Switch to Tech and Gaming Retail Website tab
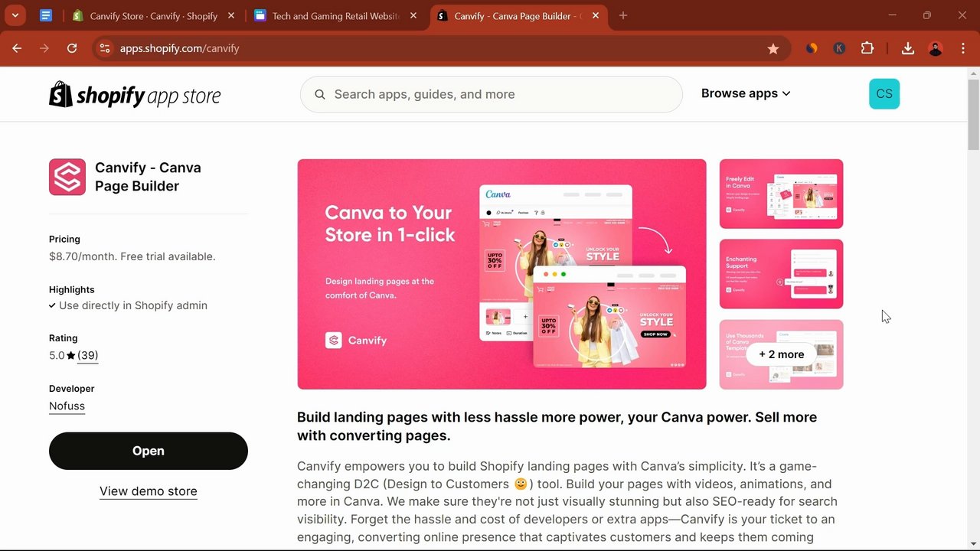980x551 pixels. click(336, 15)
